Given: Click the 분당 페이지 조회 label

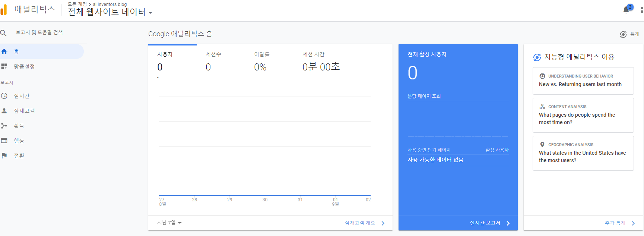Looking at the screenshot, I should coord(424,96).
